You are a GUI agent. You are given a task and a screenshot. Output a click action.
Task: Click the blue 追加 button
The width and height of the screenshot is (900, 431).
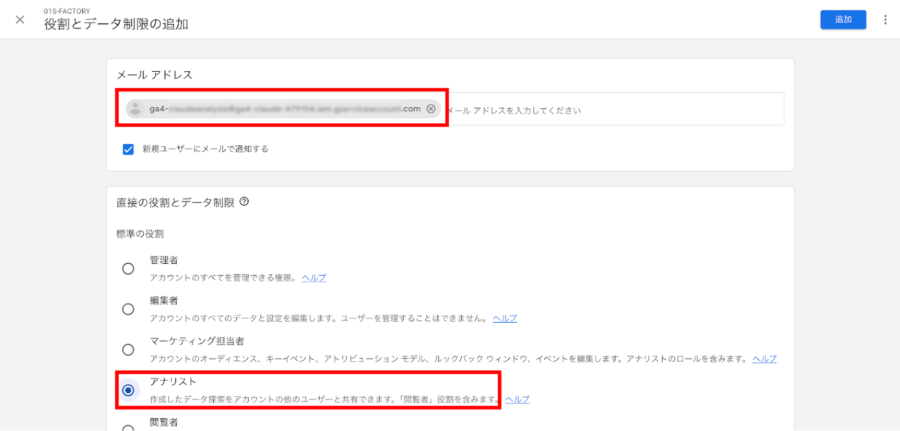coord(843,20)
